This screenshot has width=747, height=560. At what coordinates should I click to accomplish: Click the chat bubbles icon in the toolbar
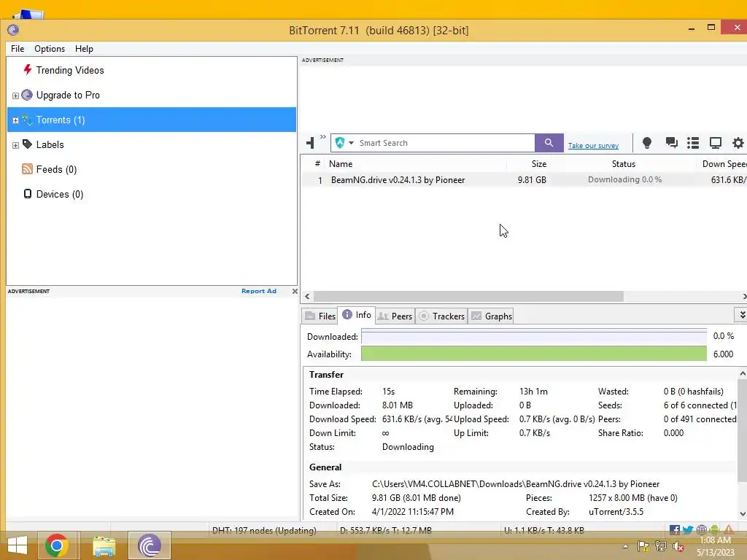coord(671,143)
